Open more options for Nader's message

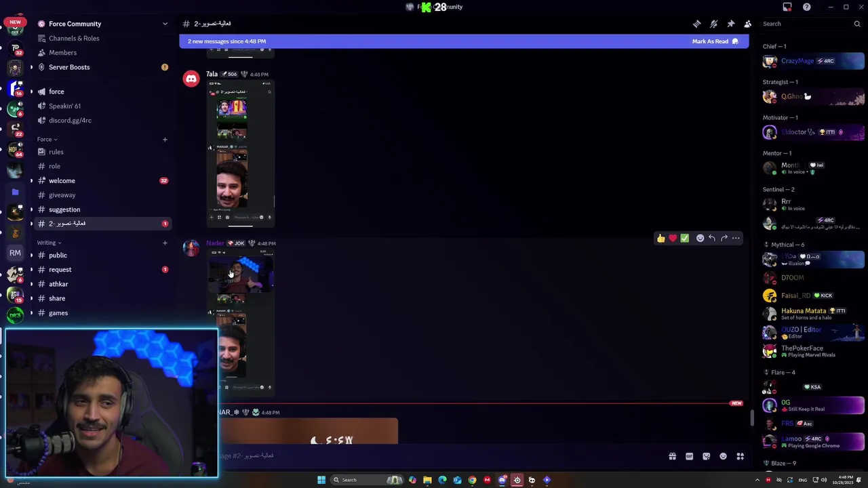736,238
